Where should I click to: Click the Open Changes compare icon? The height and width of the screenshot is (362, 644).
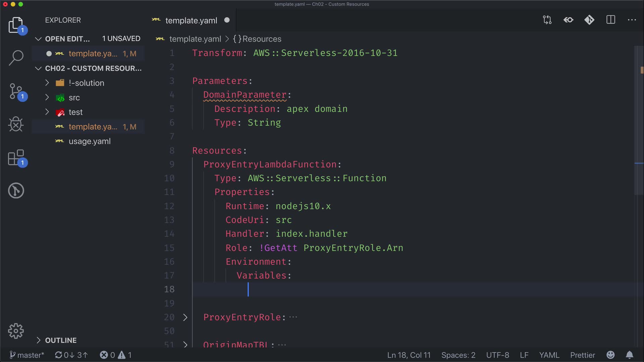(547, 20)
